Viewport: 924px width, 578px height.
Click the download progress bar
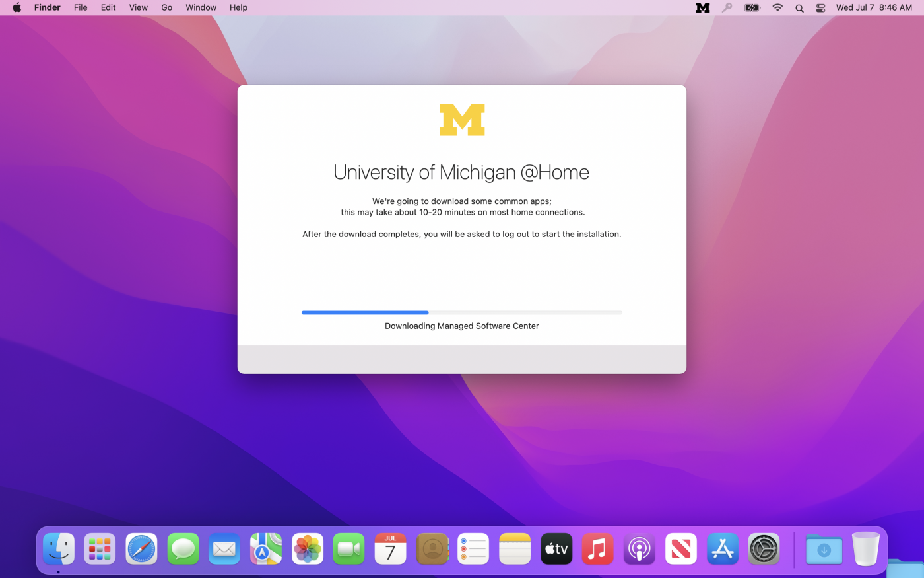pyautogui.click(x=462, y=312)
